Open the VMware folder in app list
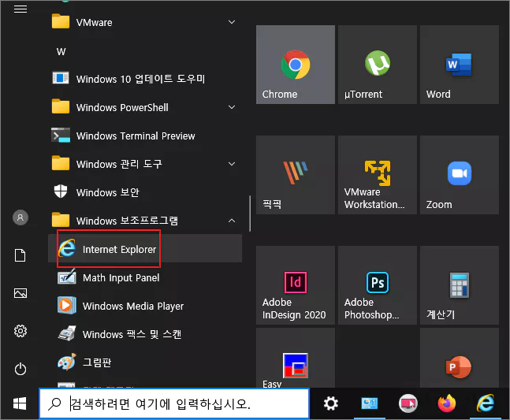This screenshot has width=510, height=420. tap(145, 22)
